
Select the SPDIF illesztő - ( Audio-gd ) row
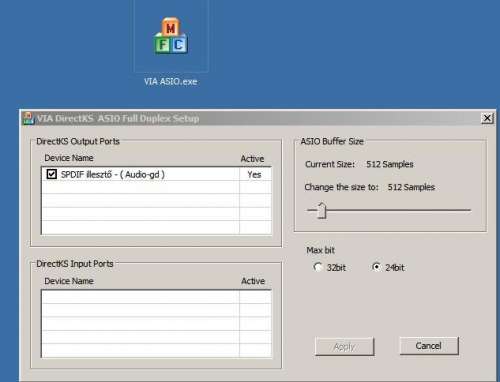[x=156, y=174]
